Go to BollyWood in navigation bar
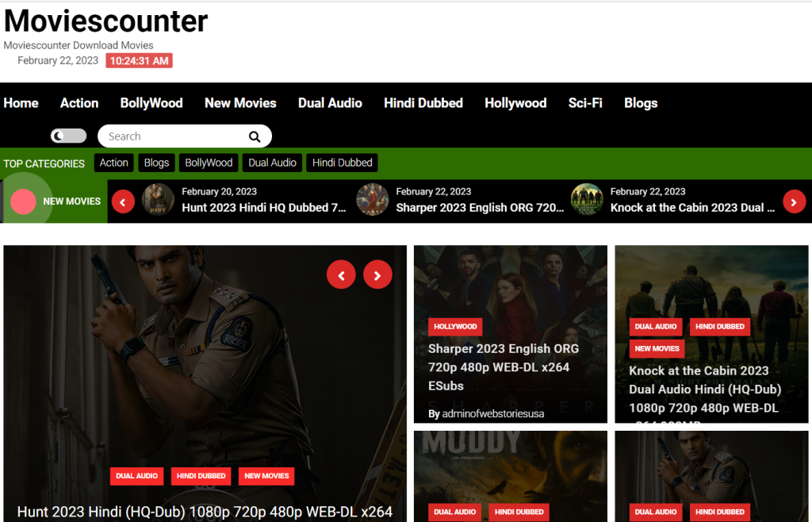 [x=151, y=103]
